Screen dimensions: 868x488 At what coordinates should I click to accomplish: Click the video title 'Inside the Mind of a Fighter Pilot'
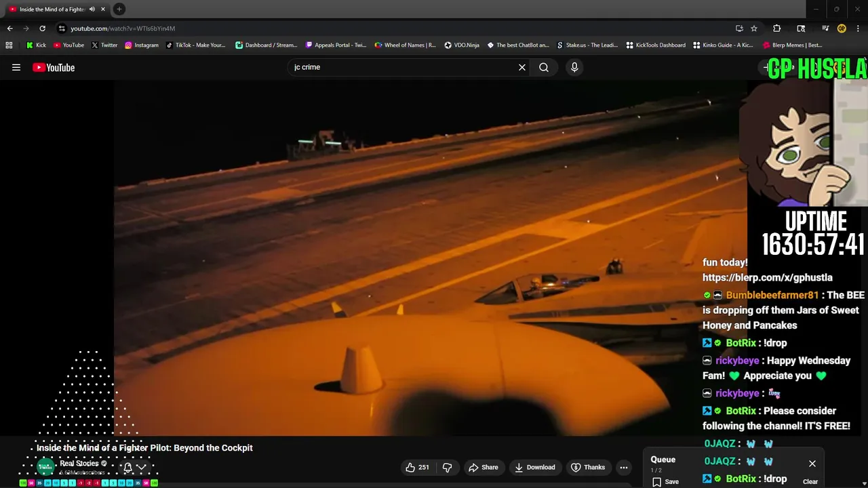[144, 447]
